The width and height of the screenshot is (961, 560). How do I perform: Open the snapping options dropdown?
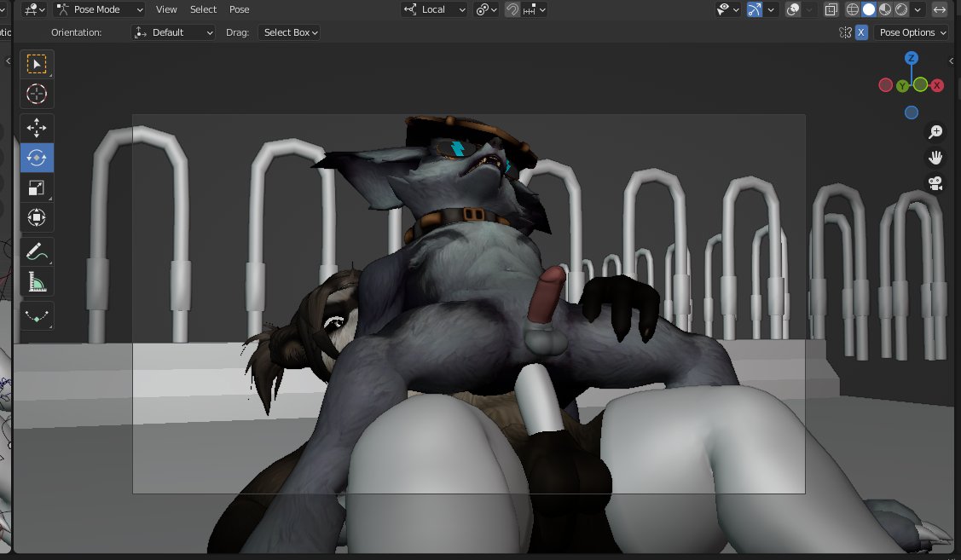534,9
